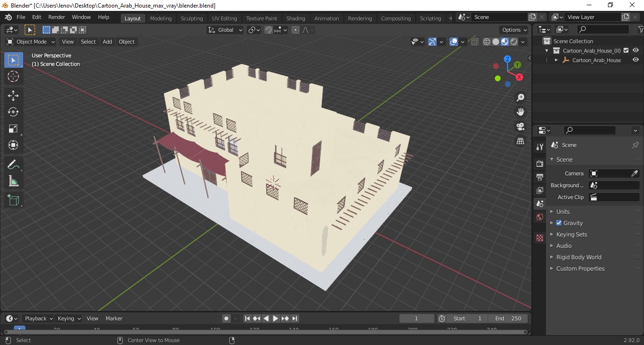Select the Scale tool

[13, 128]
